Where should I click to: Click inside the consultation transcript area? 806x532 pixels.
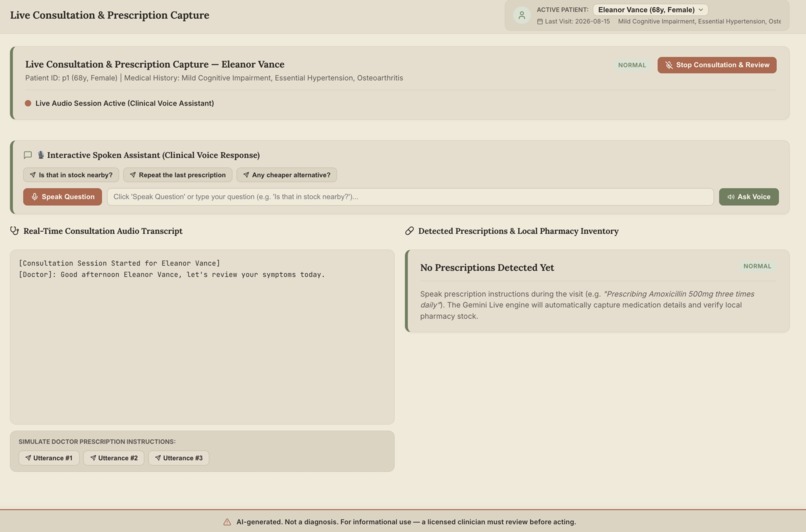pyautogui.click(x=202, y=337)
